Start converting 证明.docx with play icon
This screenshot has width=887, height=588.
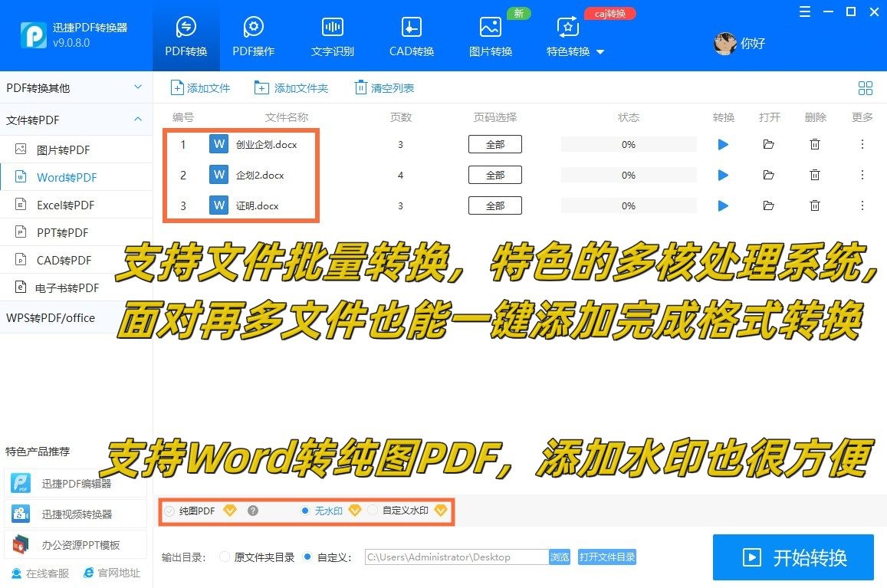click(x=723, y=205)
